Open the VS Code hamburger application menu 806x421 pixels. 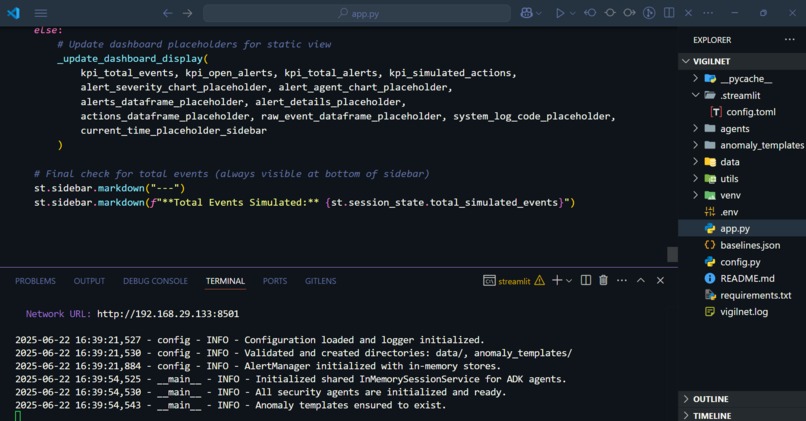point(41,13)
